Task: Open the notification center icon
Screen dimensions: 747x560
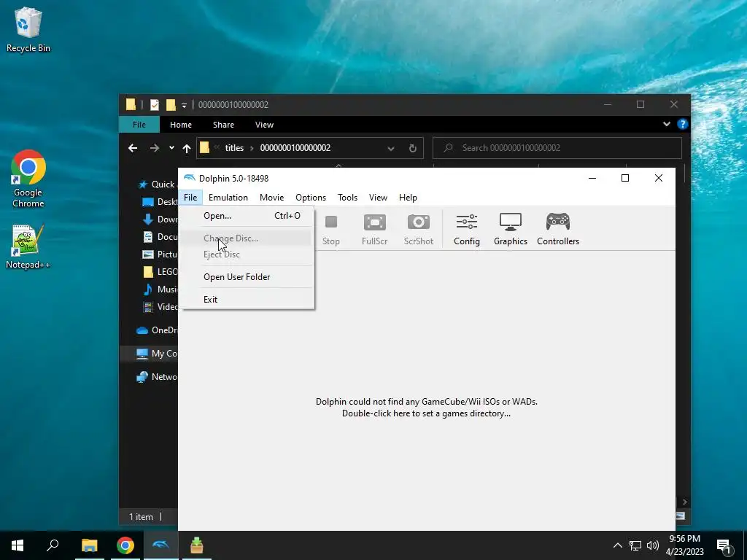Action: click(724, 545)
